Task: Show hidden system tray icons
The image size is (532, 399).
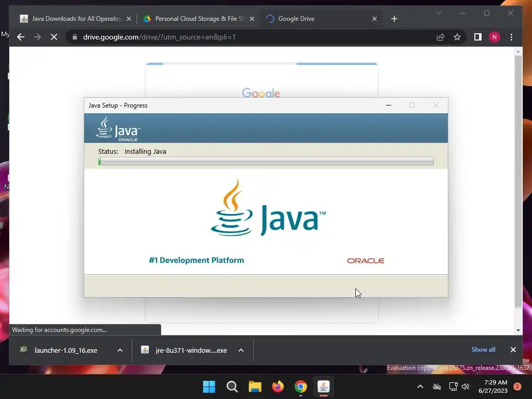Action: click(x=420, y=387)
